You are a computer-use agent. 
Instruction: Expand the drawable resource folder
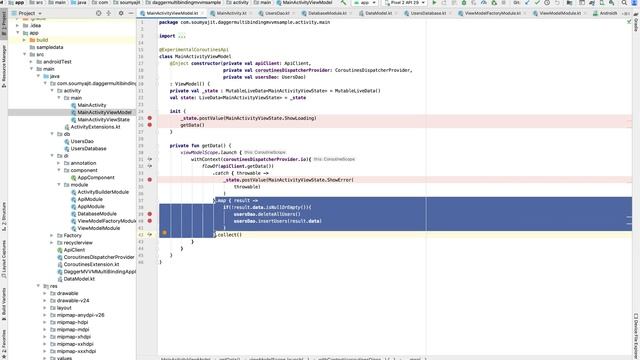[45, 293]
